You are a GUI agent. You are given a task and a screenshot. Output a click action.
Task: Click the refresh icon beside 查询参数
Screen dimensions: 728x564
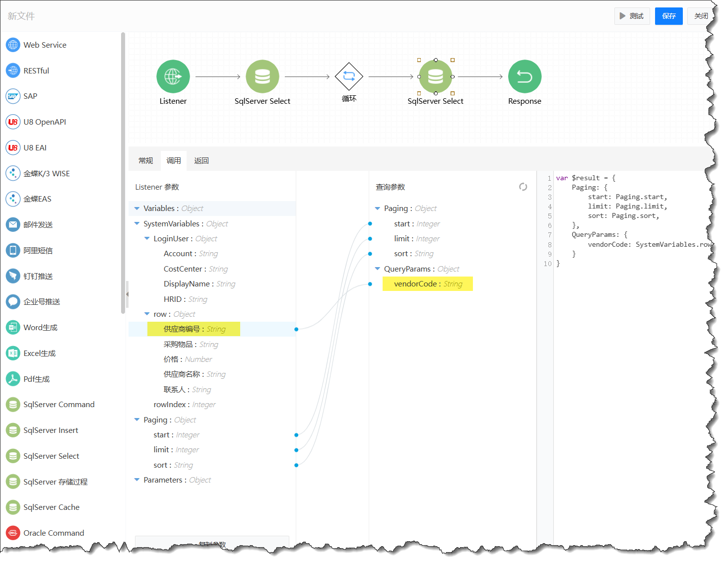(523, 187)
